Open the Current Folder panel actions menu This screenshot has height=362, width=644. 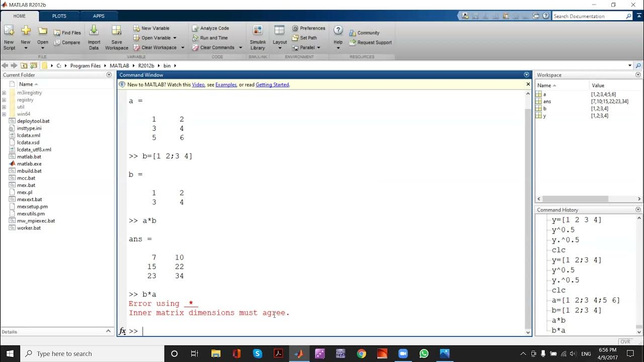point(109,75)
